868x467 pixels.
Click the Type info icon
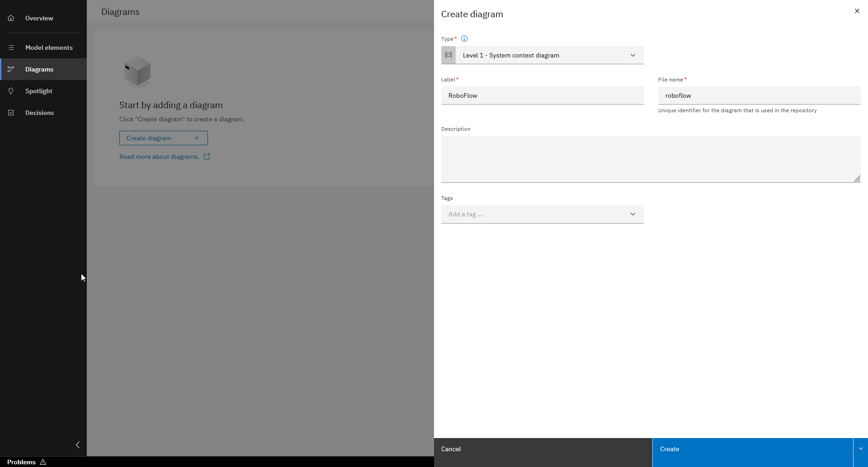tap(464, 38)
